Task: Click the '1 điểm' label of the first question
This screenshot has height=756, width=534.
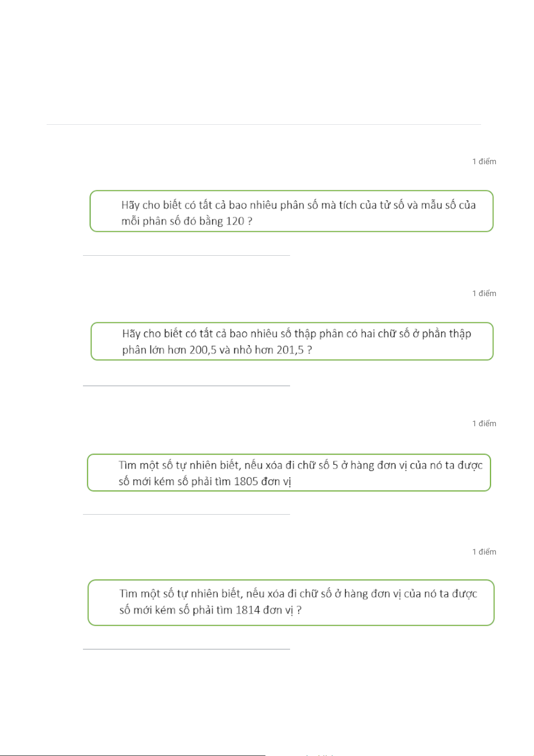Action: point(484,162)
